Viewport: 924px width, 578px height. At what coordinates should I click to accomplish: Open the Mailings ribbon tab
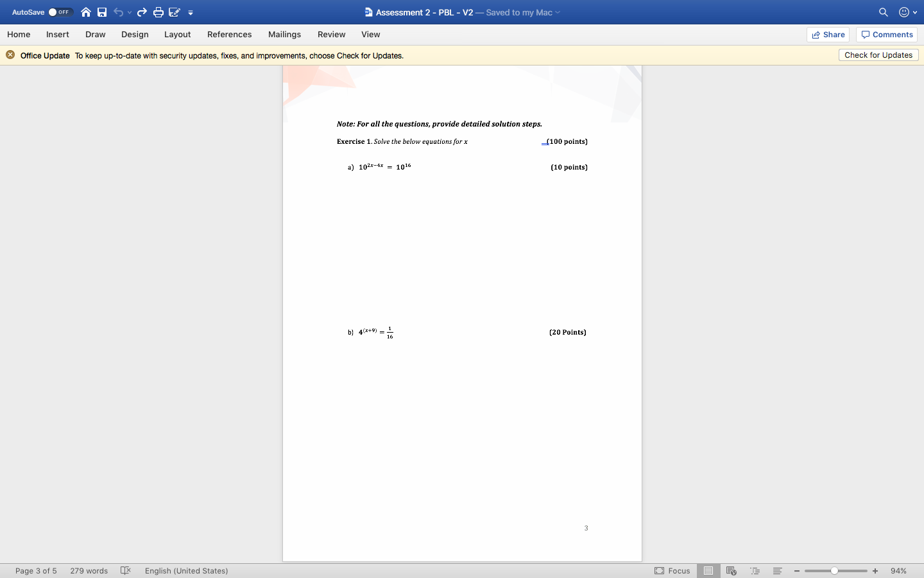(x=285, y=35)
